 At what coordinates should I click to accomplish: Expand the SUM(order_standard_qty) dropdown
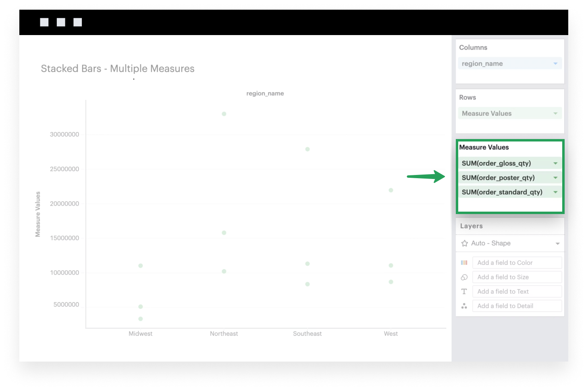(x=555, y=192)
